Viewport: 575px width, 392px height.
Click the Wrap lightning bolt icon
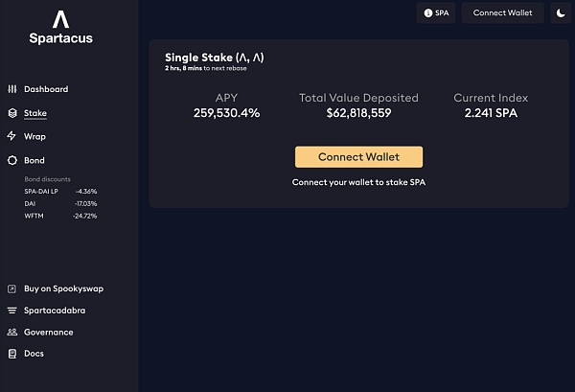pos(11,136)
